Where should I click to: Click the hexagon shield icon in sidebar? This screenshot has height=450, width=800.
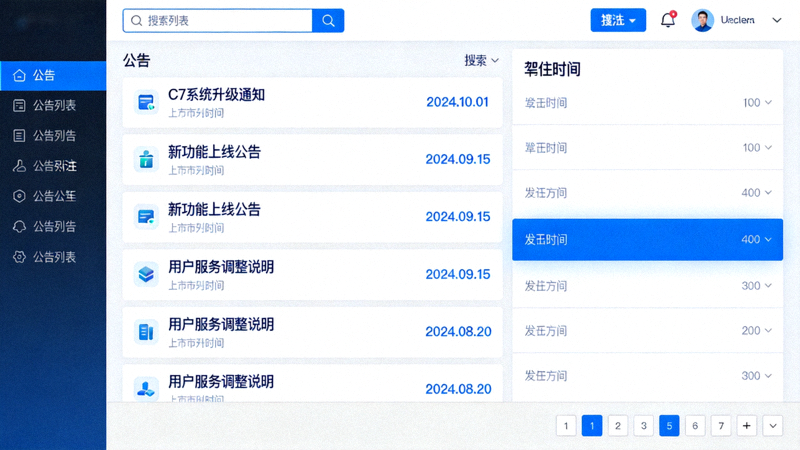[19, 196]
